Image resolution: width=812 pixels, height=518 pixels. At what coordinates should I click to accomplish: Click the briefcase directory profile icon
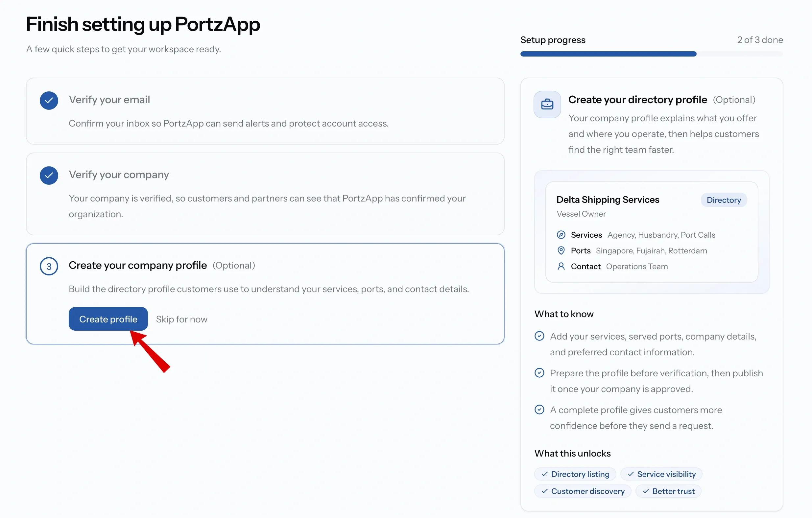pyautogui.click(x=547, y=104)
